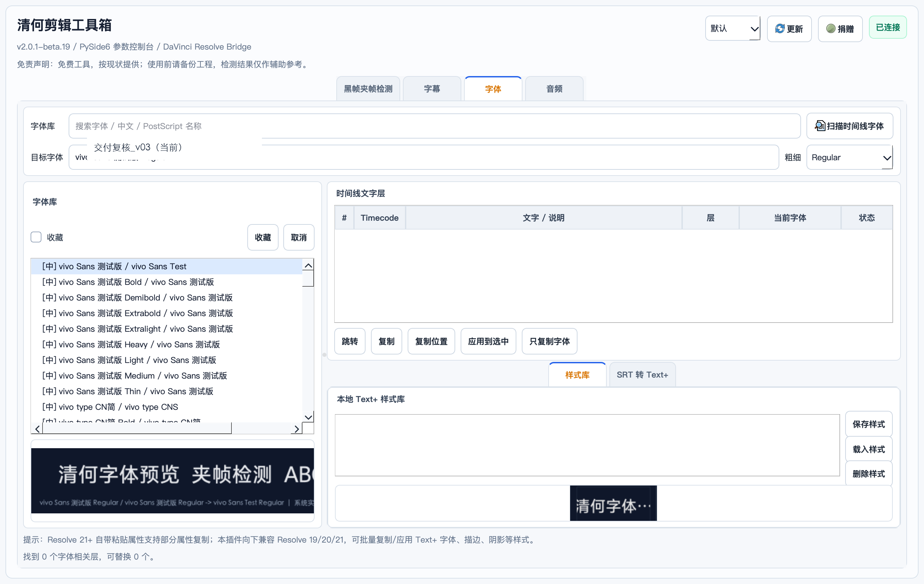Image resolution: width=924 pixels, height=584 pixels.
Task: Open the SRT 转 Text+ tab
Action: pos(642,375)
